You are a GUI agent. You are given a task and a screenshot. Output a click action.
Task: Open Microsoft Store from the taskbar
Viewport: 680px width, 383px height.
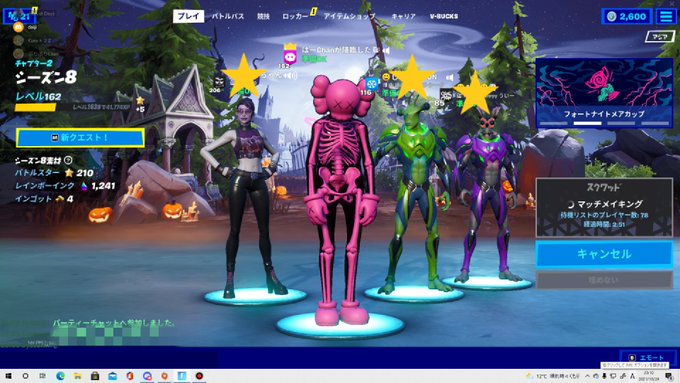tap(95, 376)
